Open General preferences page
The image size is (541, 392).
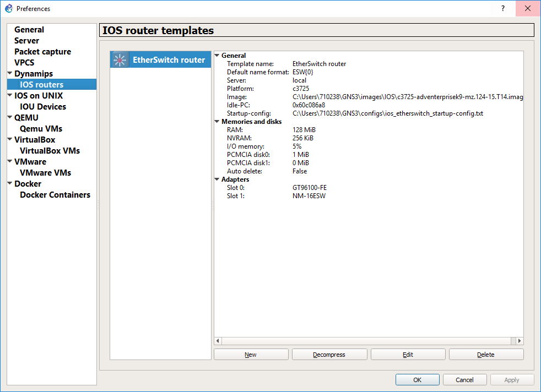click(29, 30)
